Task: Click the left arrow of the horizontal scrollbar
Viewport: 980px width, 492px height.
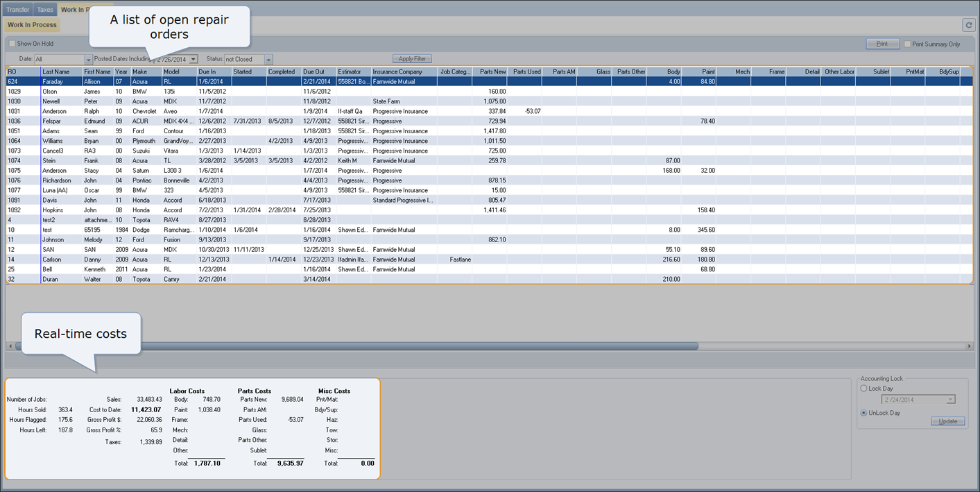Action: (x=10, y=346)
